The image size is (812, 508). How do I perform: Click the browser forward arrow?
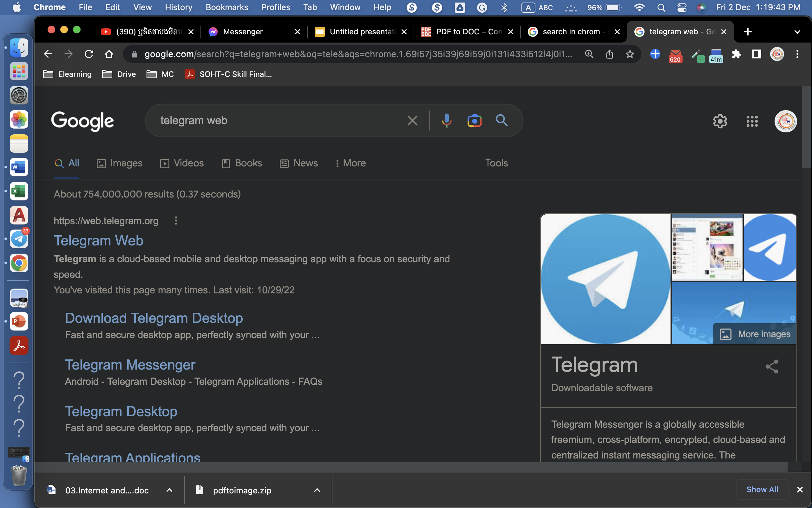(69, 54)
